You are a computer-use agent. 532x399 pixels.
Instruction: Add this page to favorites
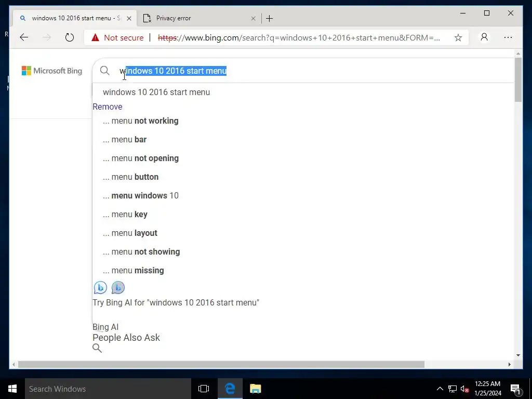(458, 37)
